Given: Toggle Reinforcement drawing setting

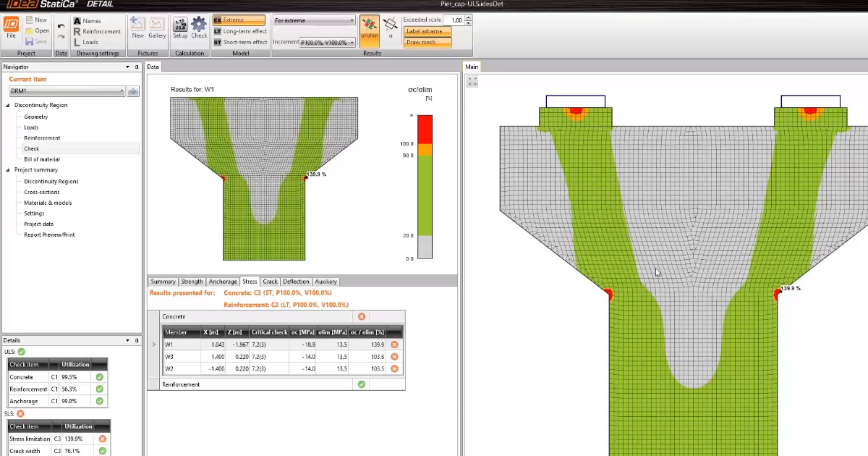Looking at the screenshot, I should (96, 31).
